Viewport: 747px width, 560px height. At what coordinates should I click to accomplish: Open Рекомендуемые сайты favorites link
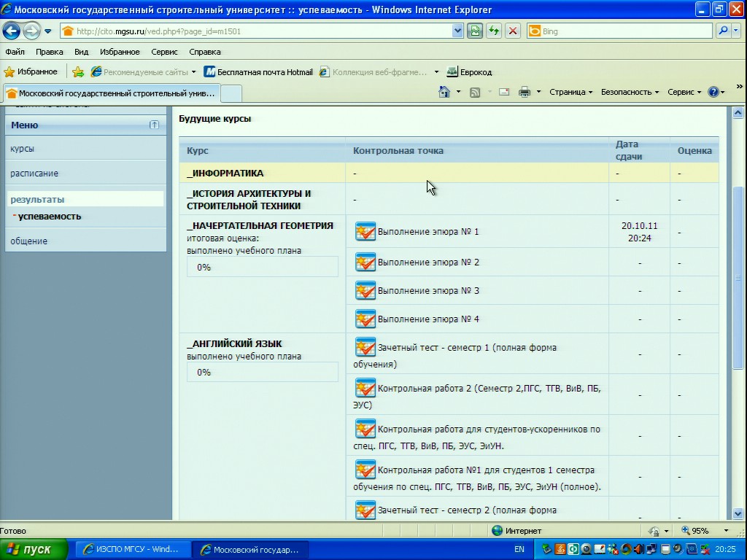(143, 72)
